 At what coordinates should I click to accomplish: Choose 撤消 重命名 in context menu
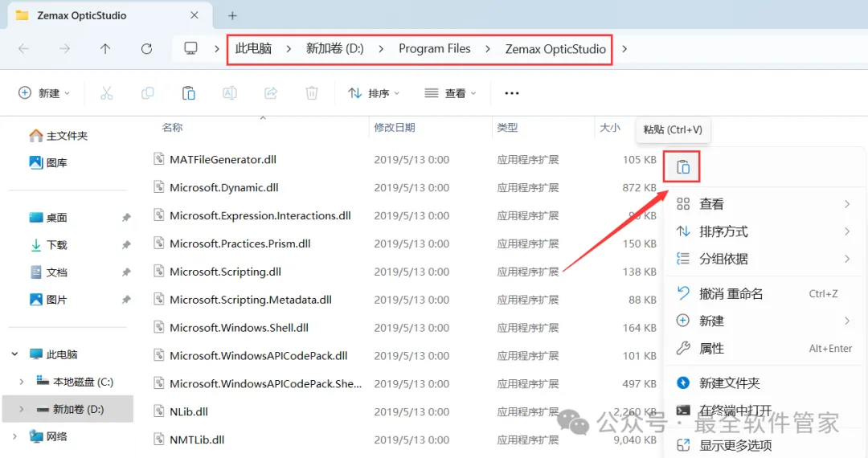(x=764, y=294)
